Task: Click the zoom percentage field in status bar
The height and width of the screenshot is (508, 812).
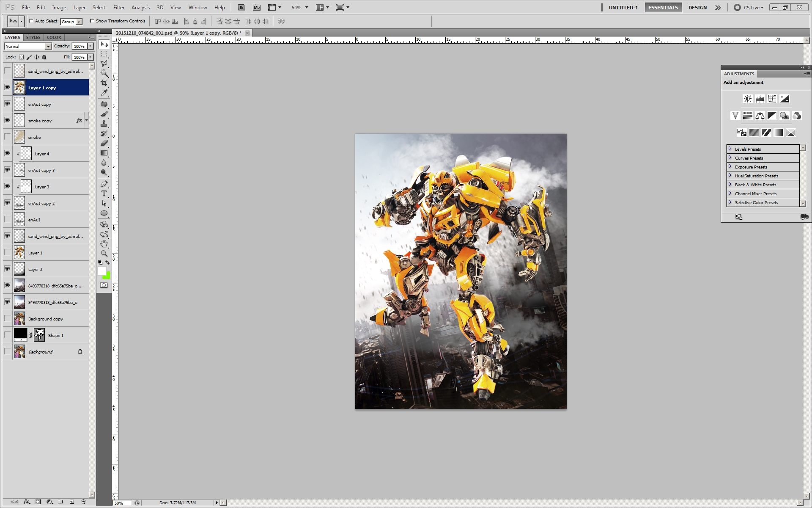Action: pos(123,503)
